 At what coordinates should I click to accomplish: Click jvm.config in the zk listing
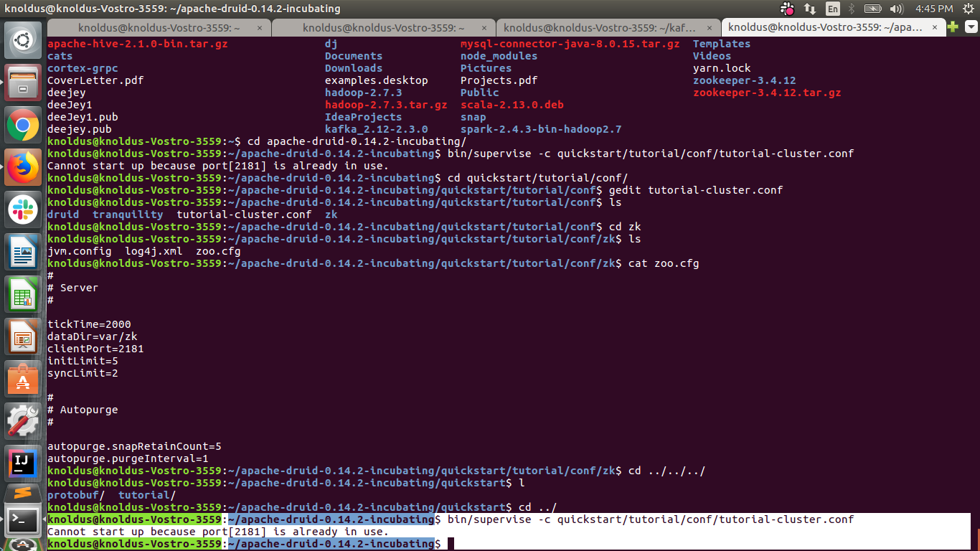(x=80, y=251)
